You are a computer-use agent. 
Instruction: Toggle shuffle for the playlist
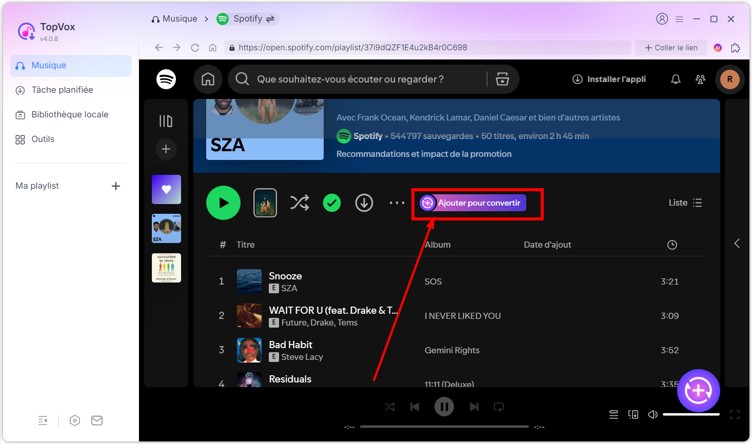(x=299, y=203)
